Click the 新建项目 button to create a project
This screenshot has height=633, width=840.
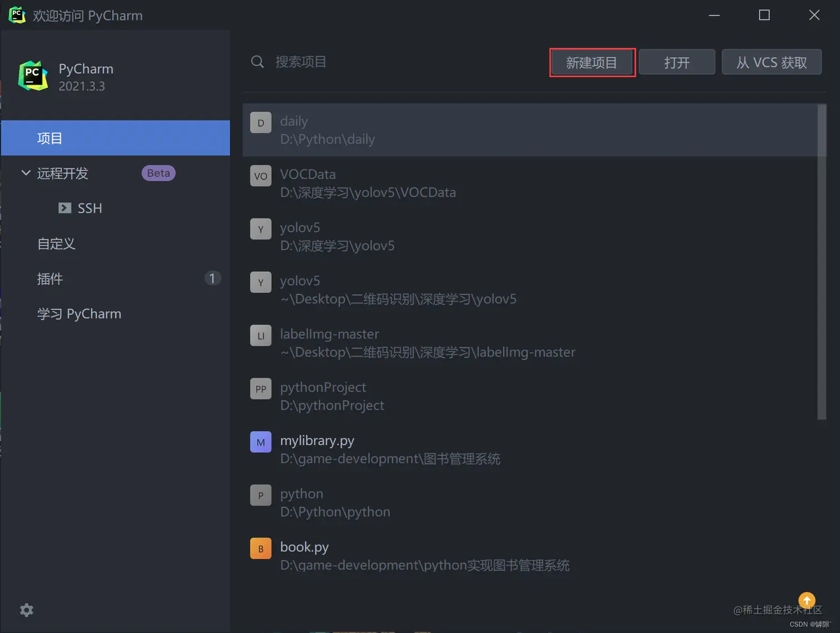tap(591, 62)
